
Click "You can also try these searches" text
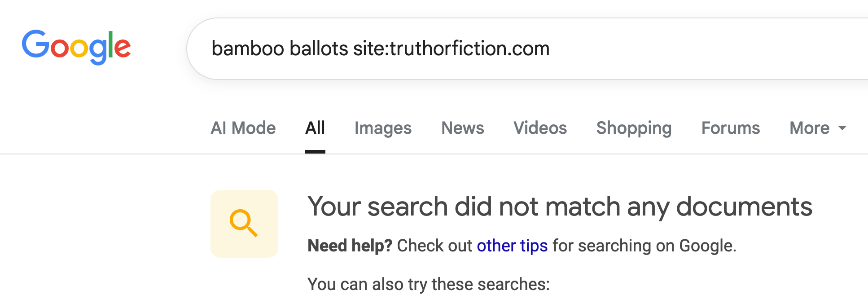[428, 284]
